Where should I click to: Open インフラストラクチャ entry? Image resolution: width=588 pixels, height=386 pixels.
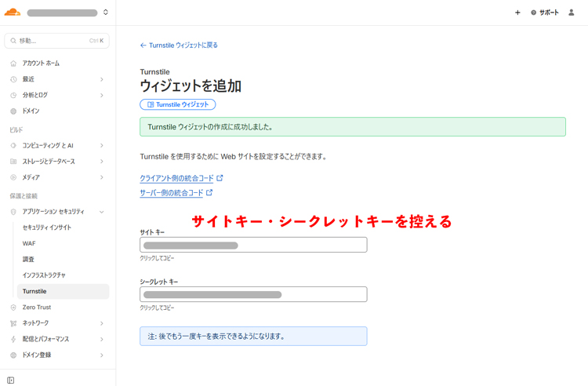[x=44, y=275]
